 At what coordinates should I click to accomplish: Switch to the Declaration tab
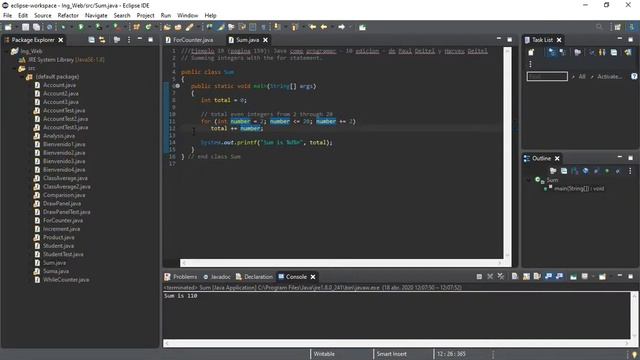click(254, 277)
